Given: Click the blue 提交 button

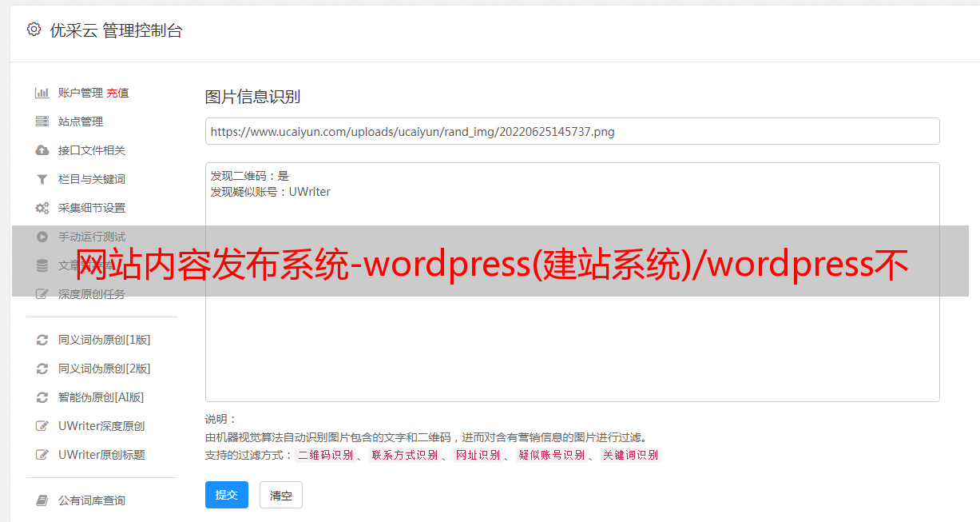Looking at the screenshot, I should (227, 495).
